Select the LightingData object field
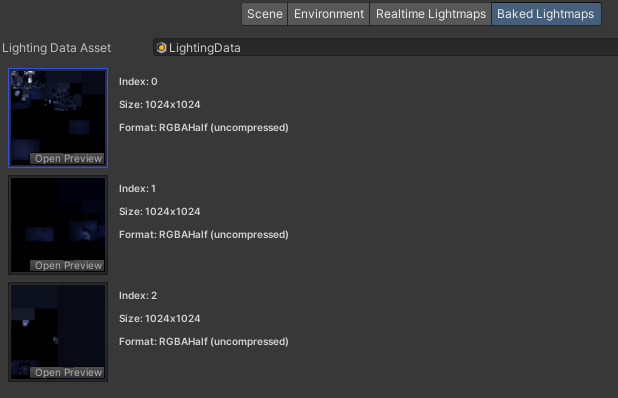618x398 pixels. pos(385,48)
